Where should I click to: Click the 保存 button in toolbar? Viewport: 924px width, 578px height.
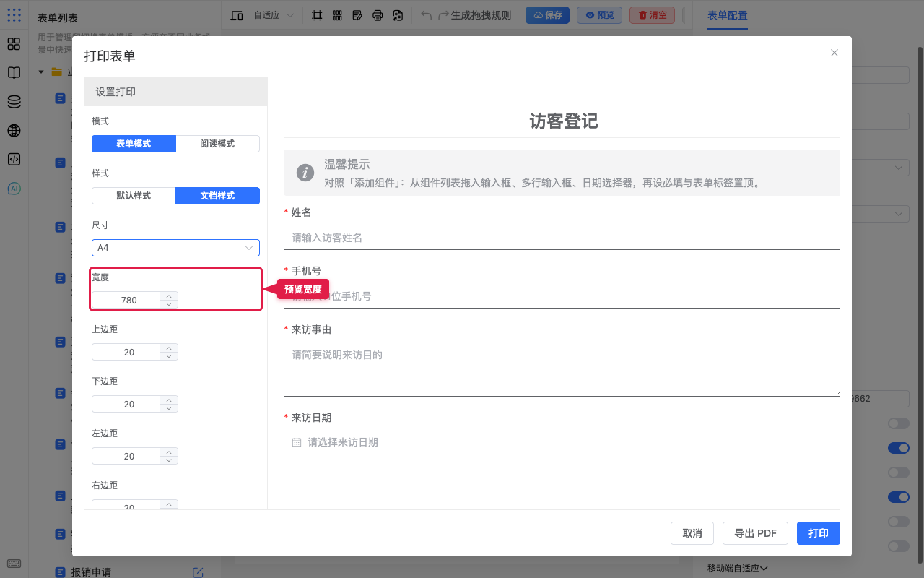(x=547, y=15)
